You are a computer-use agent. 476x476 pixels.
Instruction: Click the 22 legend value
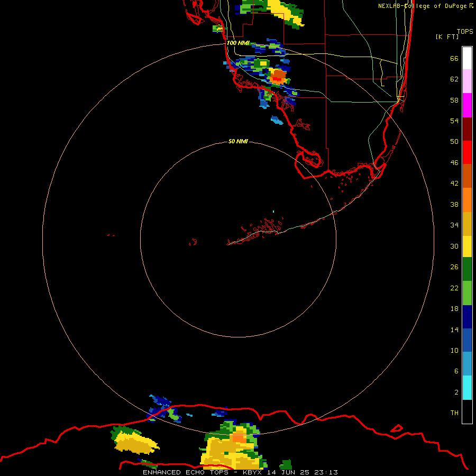(x=454, y=288)
